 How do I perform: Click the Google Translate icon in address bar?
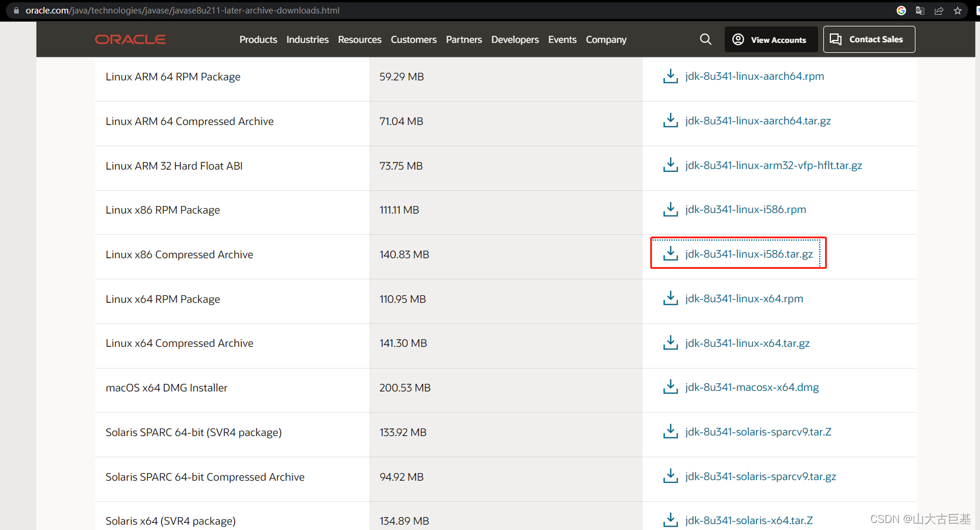(x=920, y=11)
